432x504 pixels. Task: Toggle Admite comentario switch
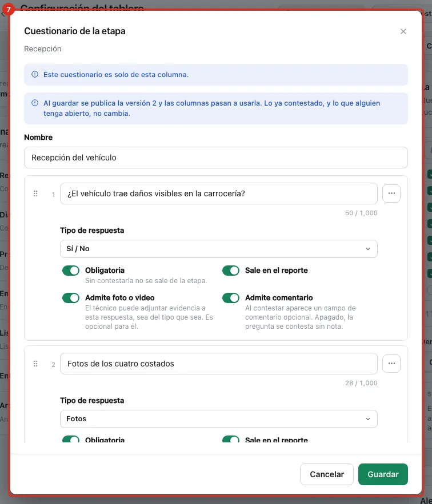(231, 298)
